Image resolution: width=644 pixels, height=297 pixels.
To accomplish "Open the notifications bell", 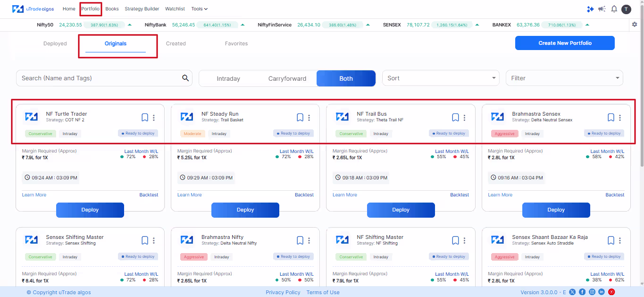I will point(614,9).
